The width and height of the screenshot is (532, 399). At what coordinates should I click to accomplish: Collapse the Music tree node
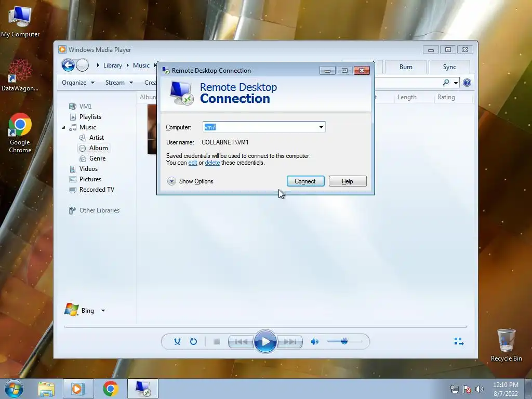[x=63, y=127]
